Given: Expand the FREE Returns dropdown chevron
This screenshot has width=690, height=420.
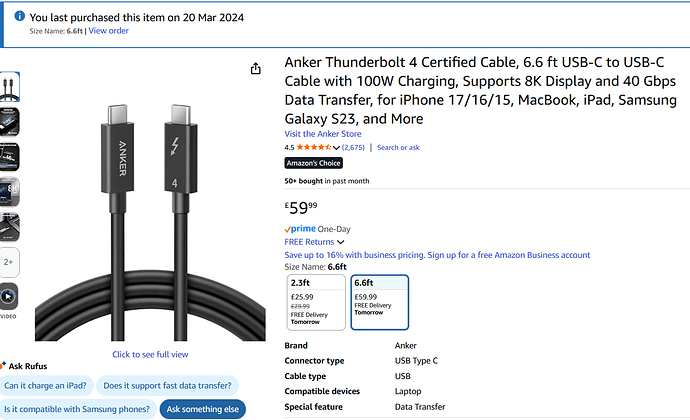Looking at the screenshot, I should click(341, 242).
